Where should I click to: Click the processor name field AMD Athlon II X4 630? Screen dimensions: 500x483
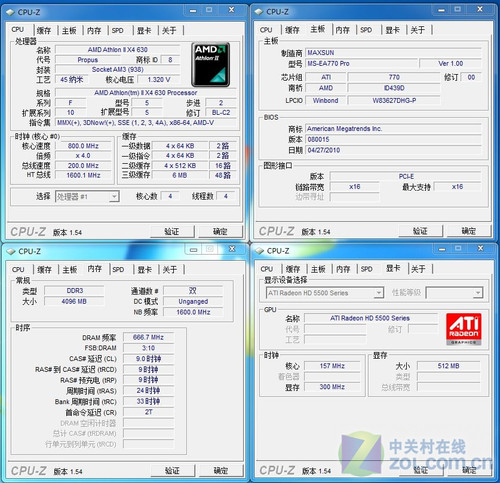118,50
